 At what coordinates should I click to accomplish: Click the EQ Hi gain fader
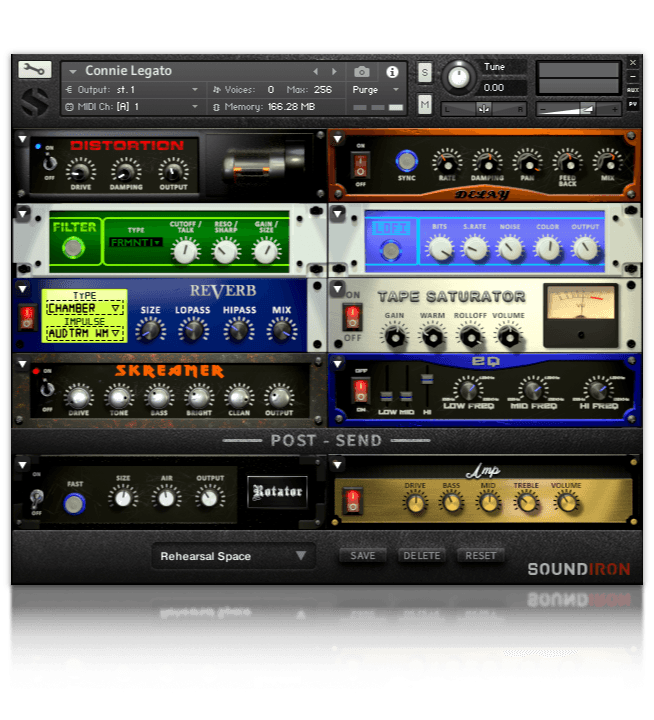pyautogui.click(x=427, y=379)
